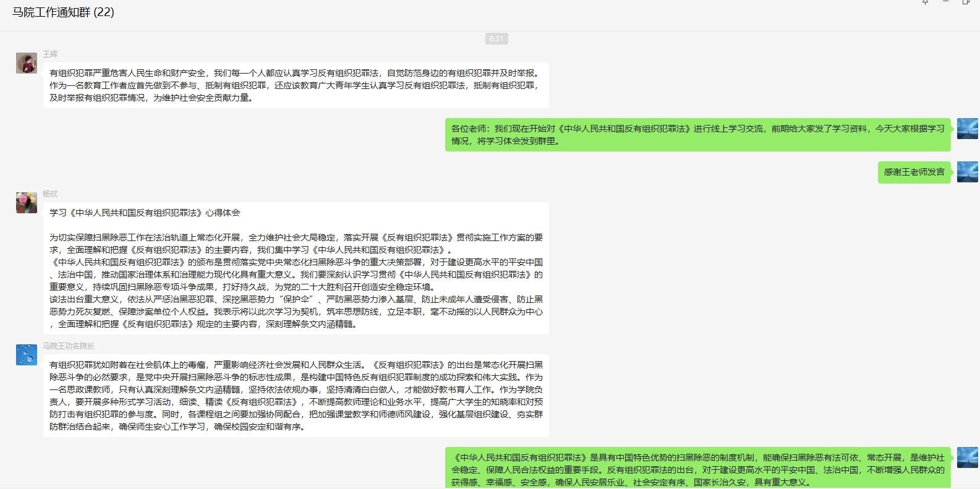Click own avatar beside the bottom green message
The image size is (980, 489).
click(x=968, y=457)
